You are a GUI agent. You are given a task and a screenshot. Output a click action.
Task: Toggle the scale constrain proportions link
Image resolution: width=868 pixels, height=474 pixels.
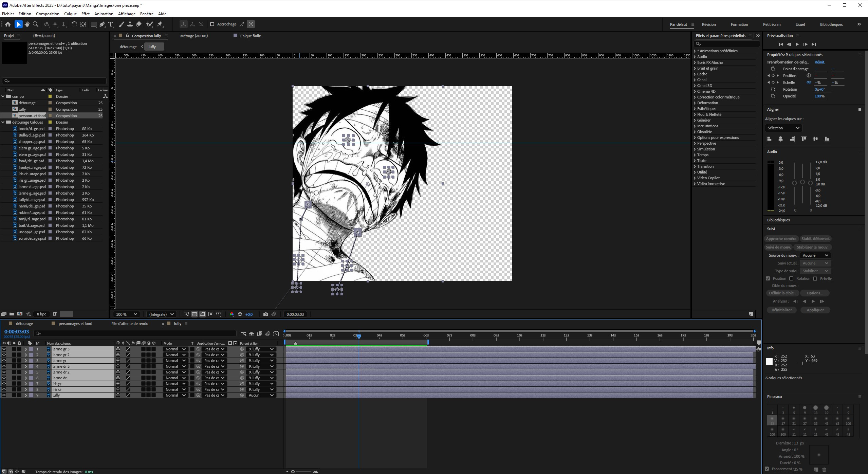(x=809, y=83)
